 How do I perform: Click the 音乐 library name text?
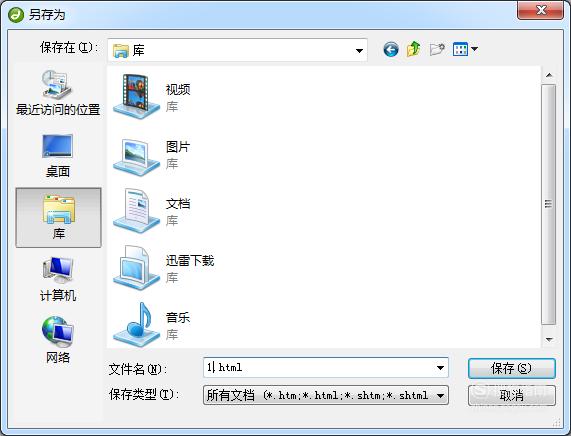click(x=178, y=317)
